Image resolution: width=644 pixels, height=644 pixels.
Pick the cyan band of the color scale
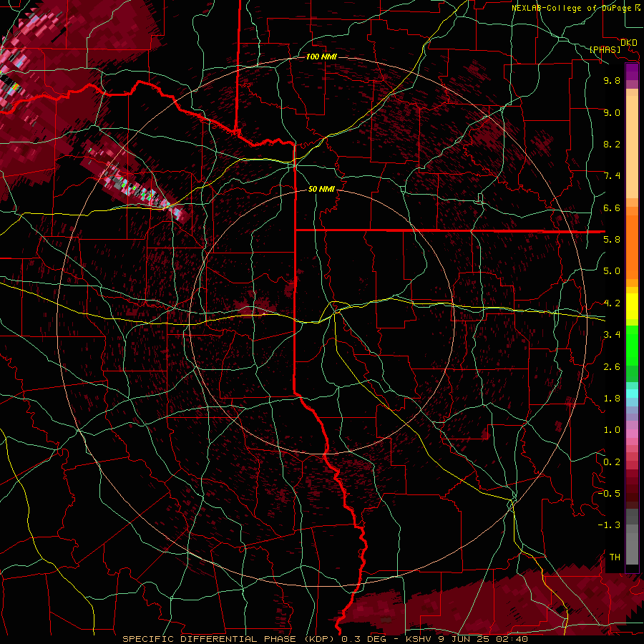[632, 393]
